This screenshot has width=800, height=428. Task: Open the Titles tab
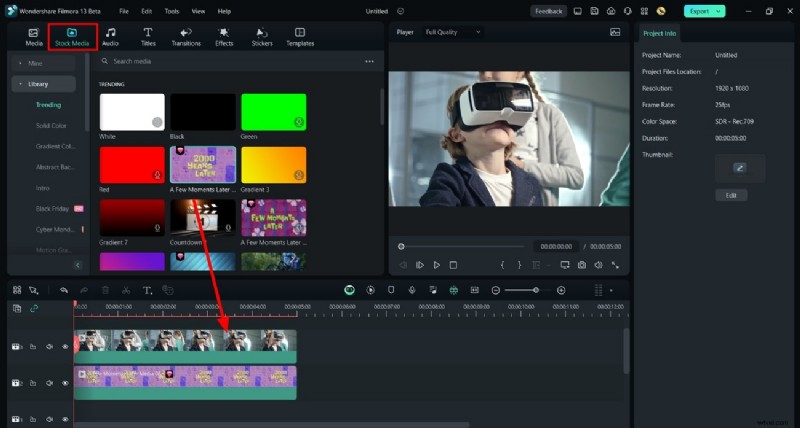(x=148, y=37)
